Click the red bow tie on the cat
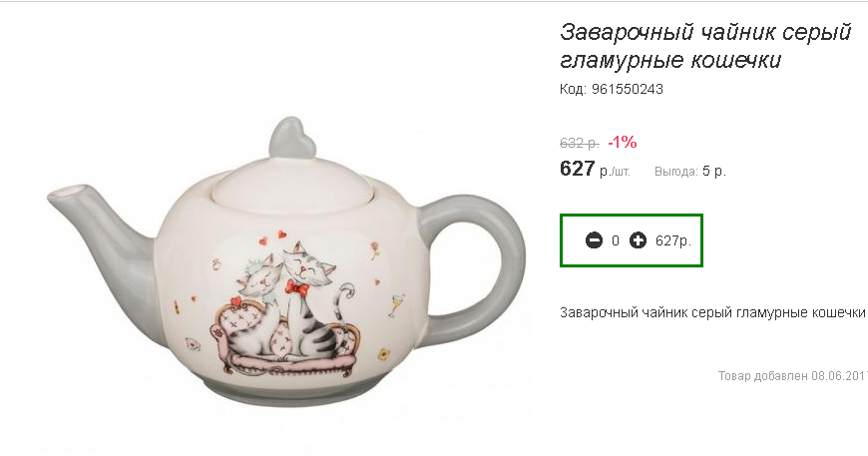This screenshot has width=868, height=456. coord(297,288)
